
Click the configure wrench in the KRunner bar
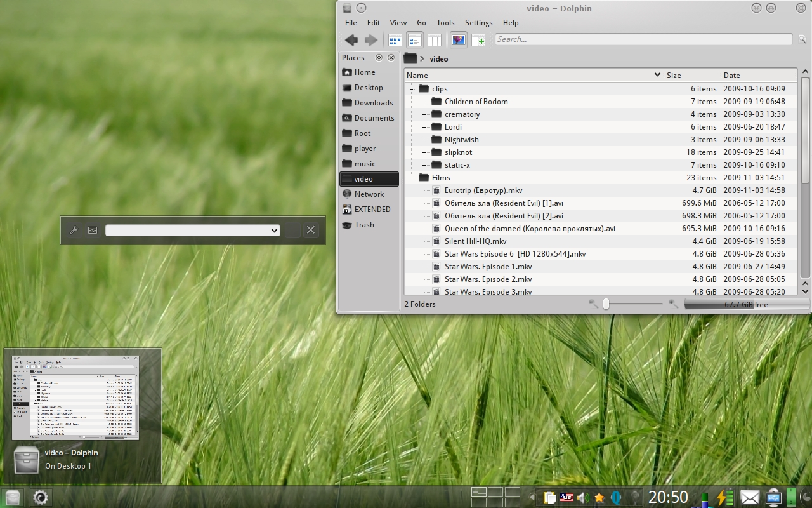74,230
